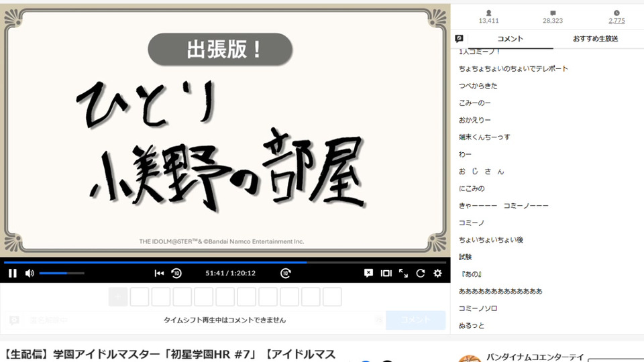This screenshot has height=362, width=644.
Task: Enter fullscreen mode
Action: click(403, 274)
